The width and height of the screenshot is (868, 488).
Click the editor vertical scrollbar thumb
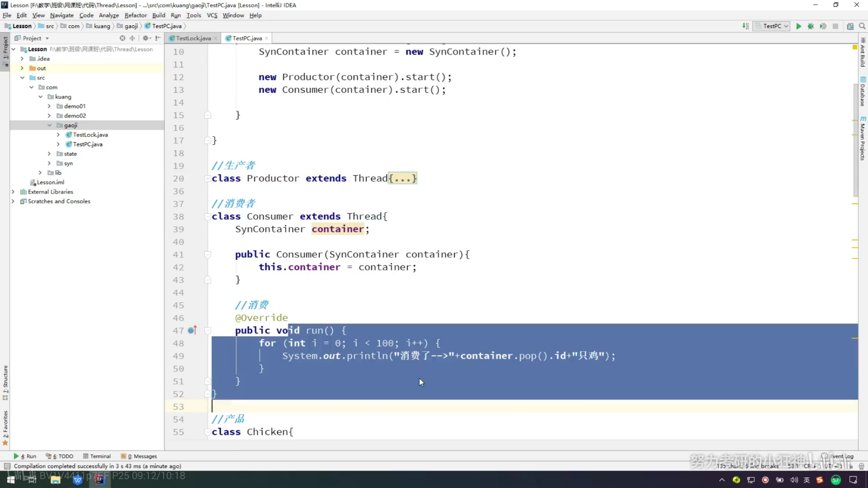click(855, 140)
